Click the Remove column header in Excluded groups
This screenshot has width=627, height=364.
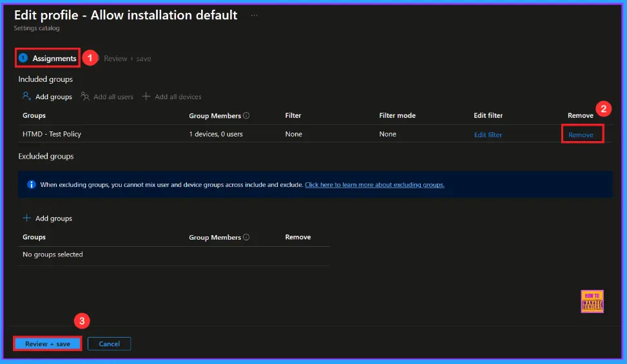click(298, 237)
